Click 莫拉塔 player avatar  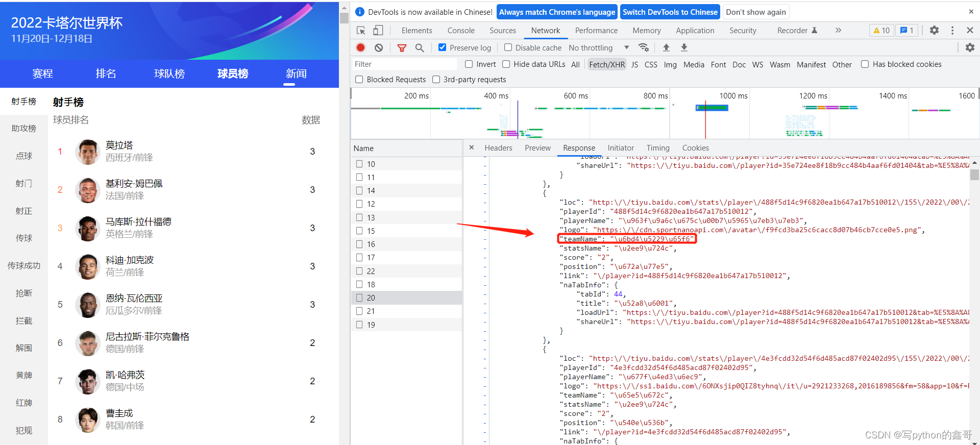(x=88, y=152)
